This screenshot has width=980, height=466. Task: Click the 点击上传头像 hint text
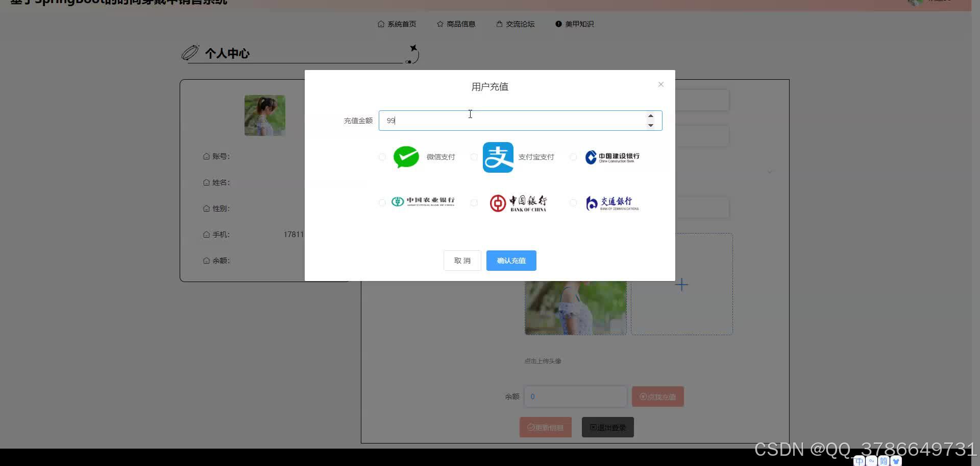(x=543, y=361)
